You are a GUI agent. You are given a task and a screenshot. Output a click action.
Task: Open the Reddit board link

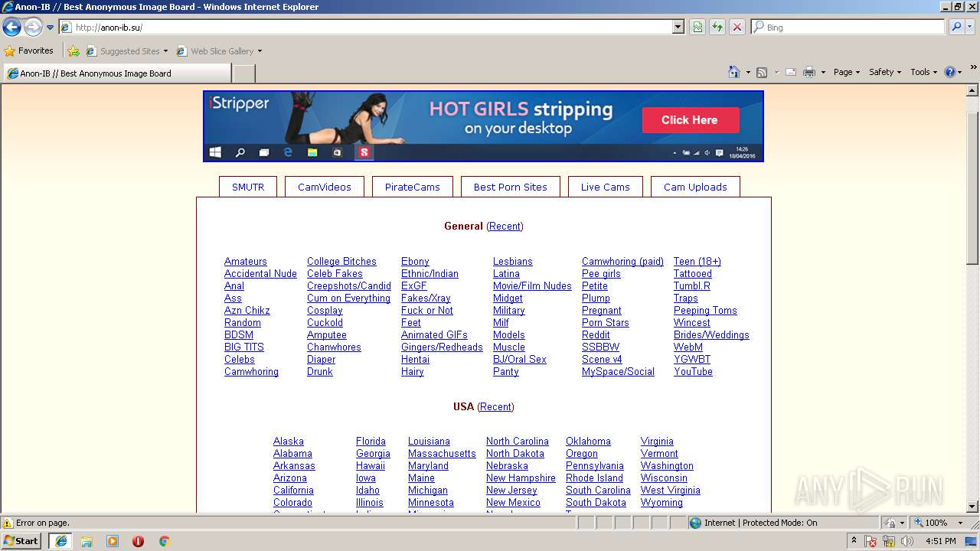596,335
